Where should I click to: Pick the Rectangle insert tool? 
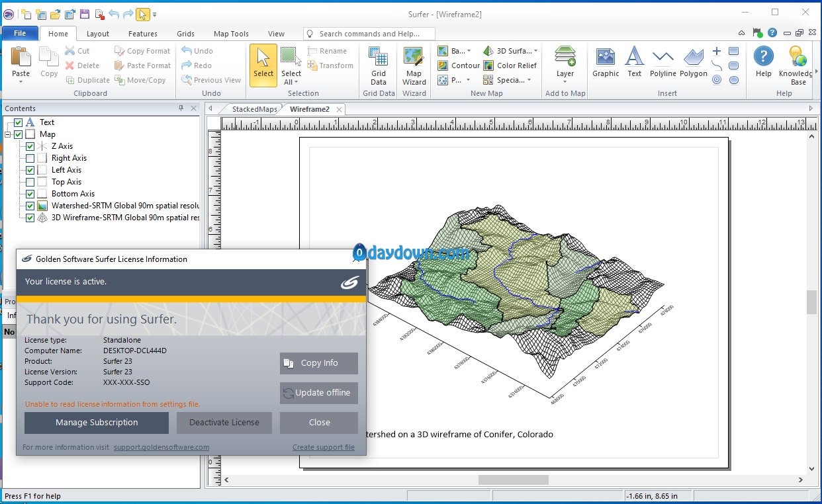pyautogui.click(x=733, y=51)
